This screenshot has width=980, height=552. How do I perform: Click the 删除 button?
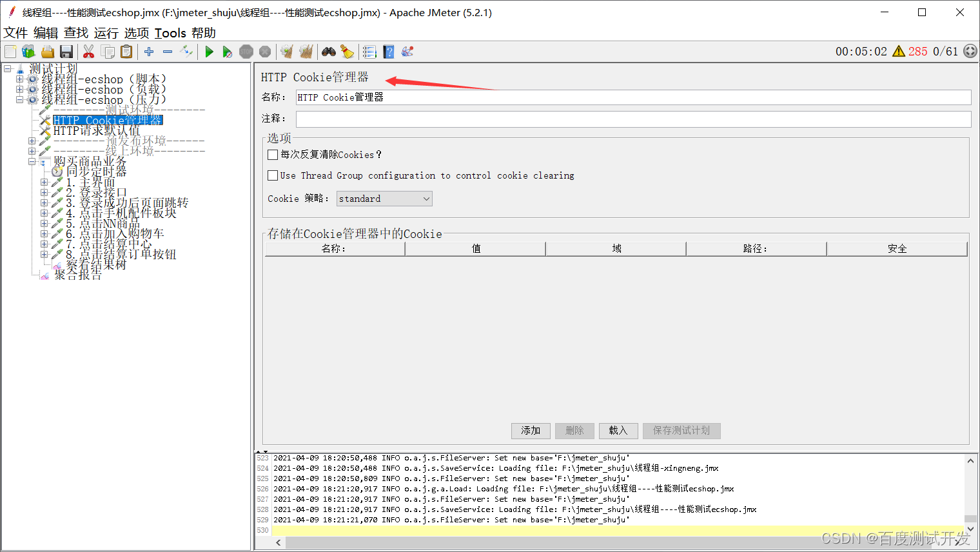tap(574, 431)
